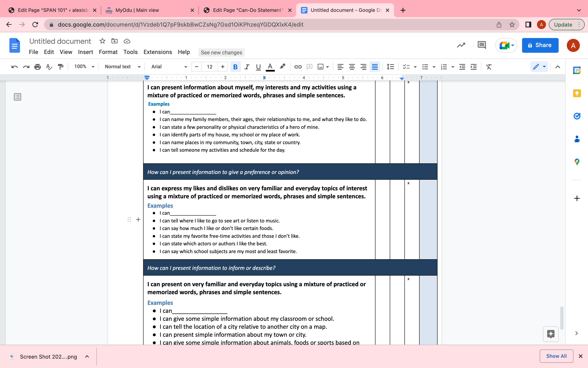Toggle Bold formatting

[x=235, y=67]
